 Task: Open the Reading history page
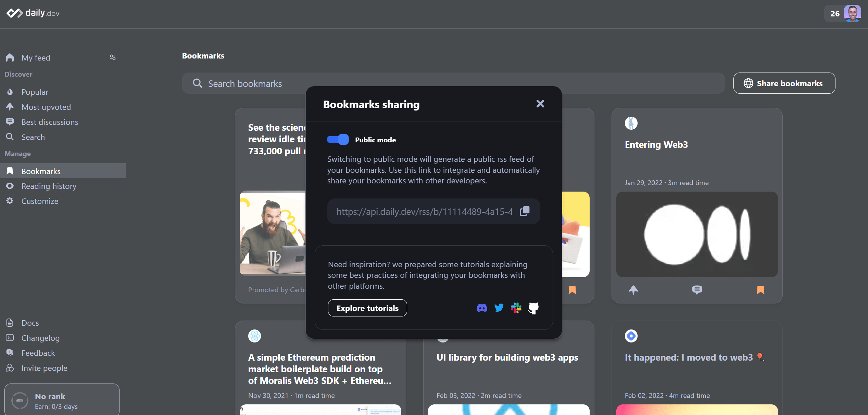(49, 186)
